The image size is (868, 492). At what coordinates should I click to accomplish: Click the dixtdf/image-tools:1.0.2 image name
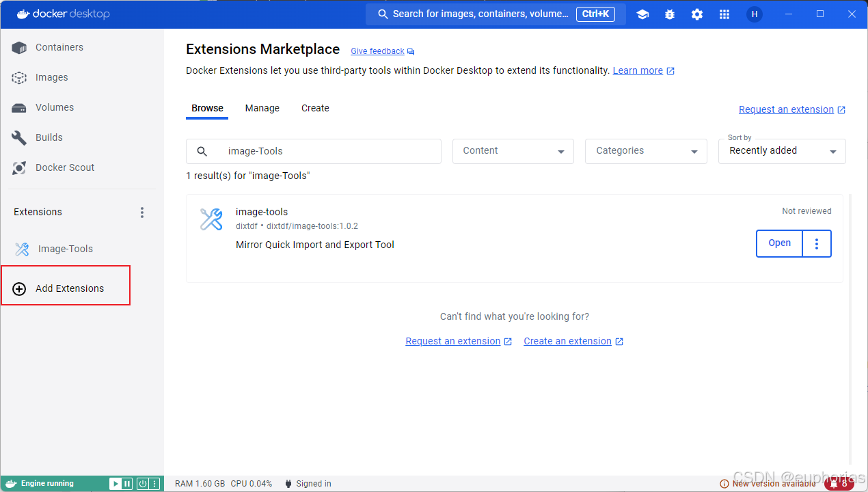(x=312, y=226)
